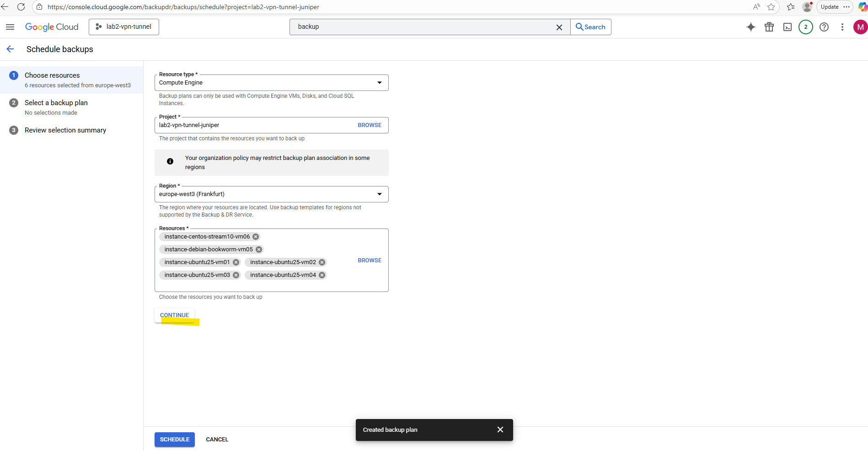
Task: Click into the backup search field
Action: coord(421,27)
